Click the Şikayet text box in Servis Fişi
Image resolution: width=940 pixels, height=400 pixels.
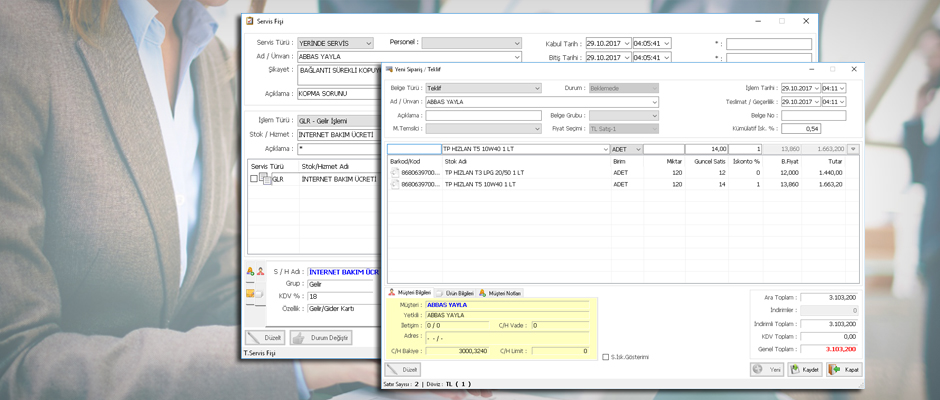click(339, 75)
